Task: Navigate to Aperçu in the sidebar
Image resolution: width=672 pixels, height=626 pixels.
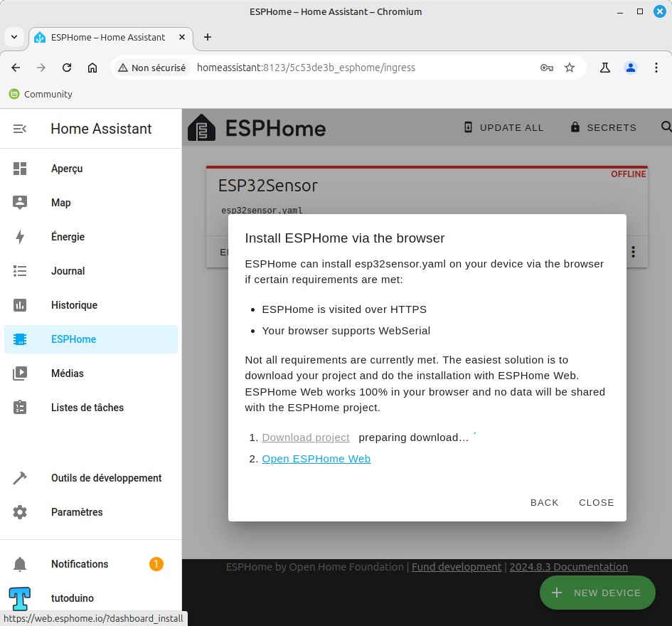Action: coord(67,169)
